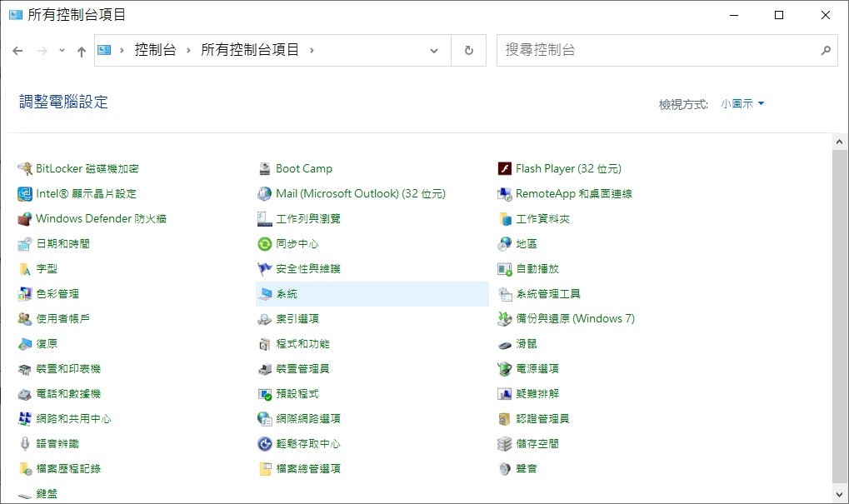The height and width of the screenshot is (504, 849).
Task: Expand chevron after 控制台 in address bar
Action: (188, 50)
